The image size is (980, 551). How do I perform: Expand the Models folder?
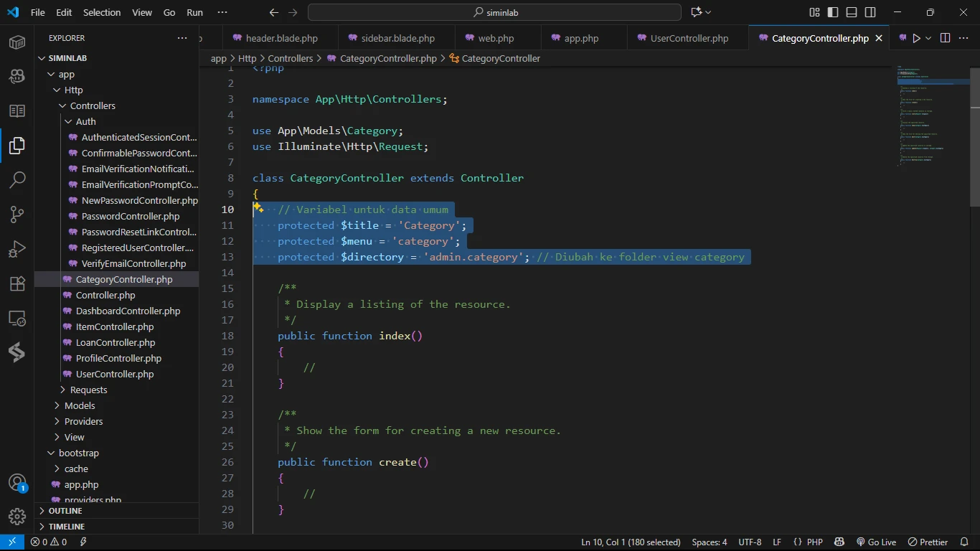click(79, 405)
